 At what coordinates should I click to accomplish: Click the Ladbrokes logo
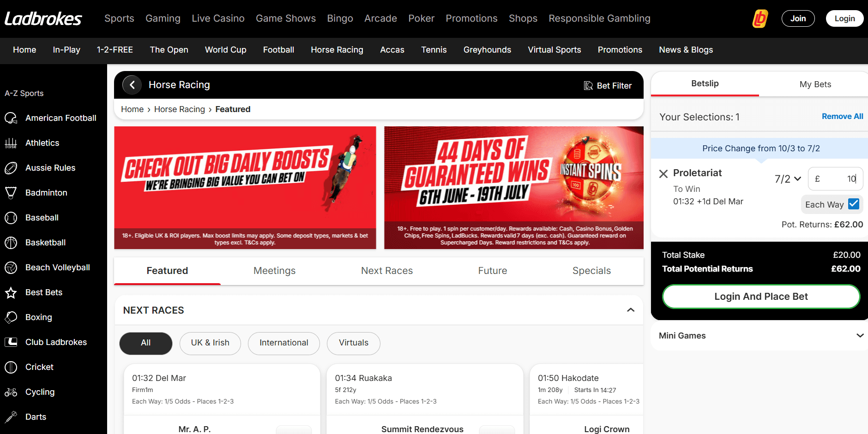43,18
